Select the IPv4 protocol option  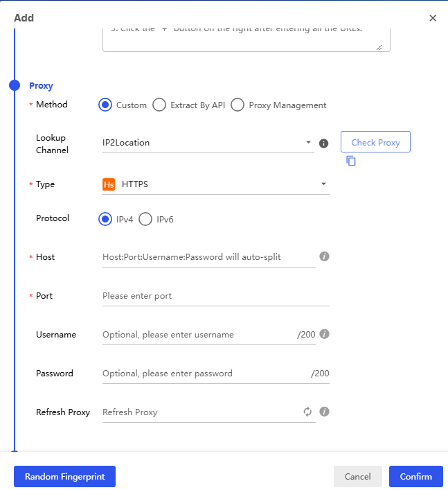(x=105, y=220)
